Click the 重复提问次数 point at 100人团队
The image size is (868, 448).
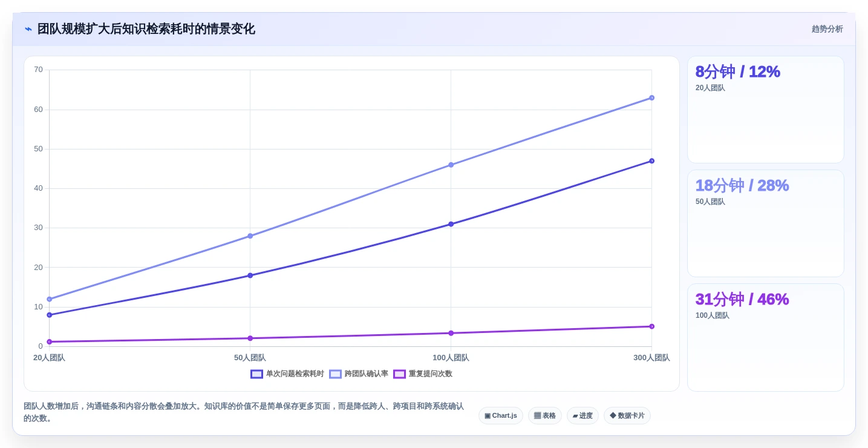tap(451, 333)
